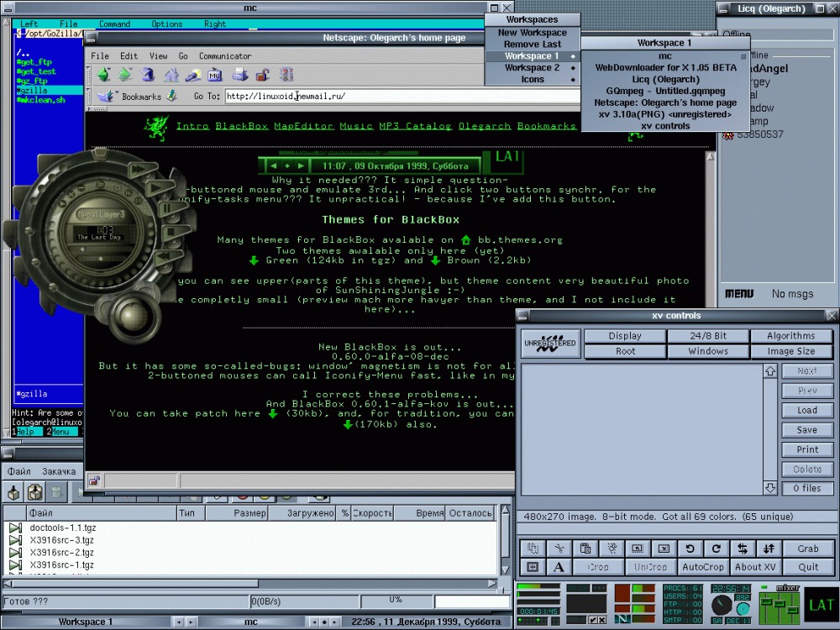Viewport: 840px width, 630px height.
Task: Click the Licq MENU button
Action: pos(739,293)
